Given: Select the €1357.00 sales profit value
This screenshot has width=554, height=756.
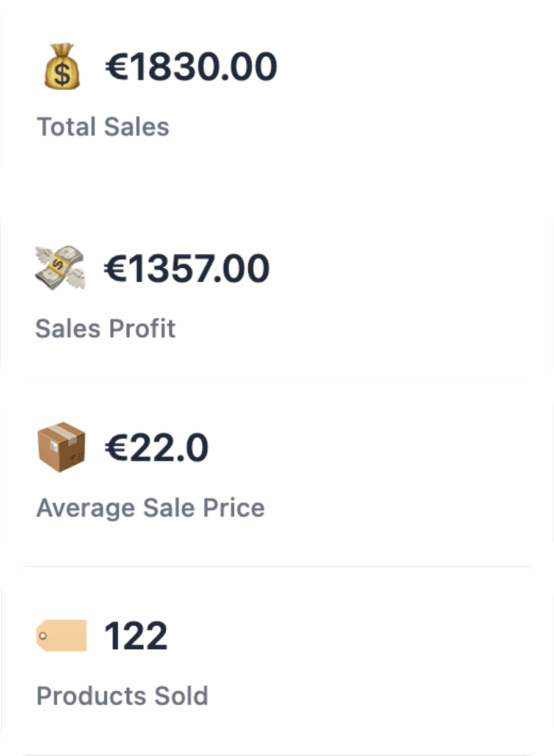Looking at the screenshot, I should click(x=187, y=268).
